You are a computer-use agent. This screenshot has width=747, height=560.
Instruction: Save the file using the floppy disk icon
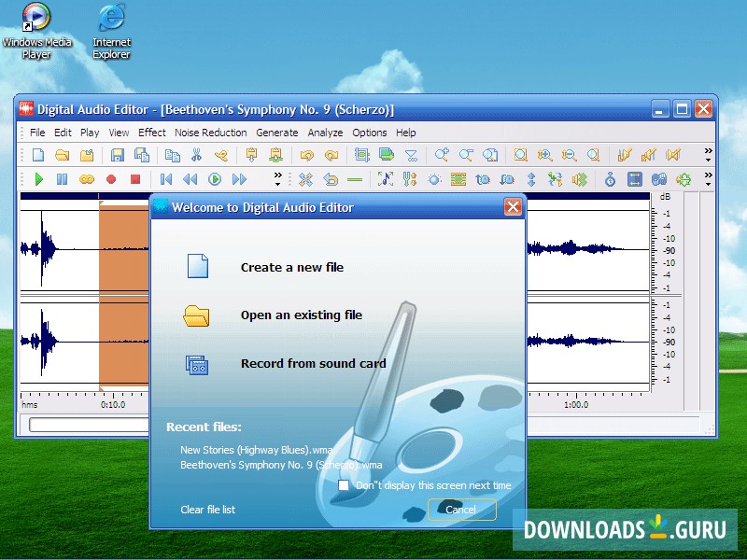pyautogui.click(x=118, y=155)
